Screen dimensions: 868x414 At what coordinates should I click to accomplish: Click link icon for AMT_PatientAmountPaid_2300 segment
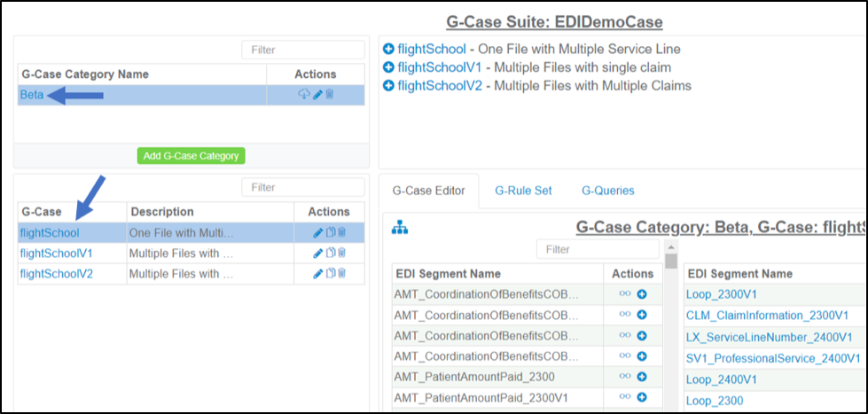(625, 377)
